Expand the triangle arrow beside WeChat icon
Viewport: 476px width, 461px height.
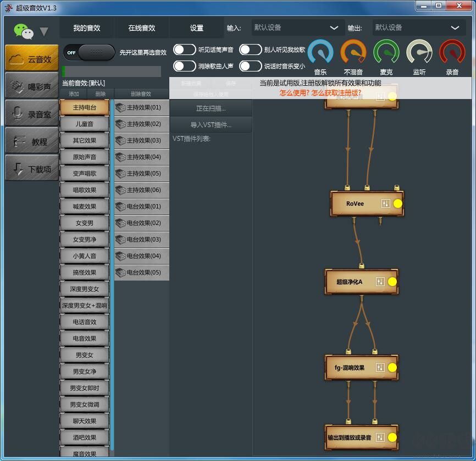click(44, 32)
